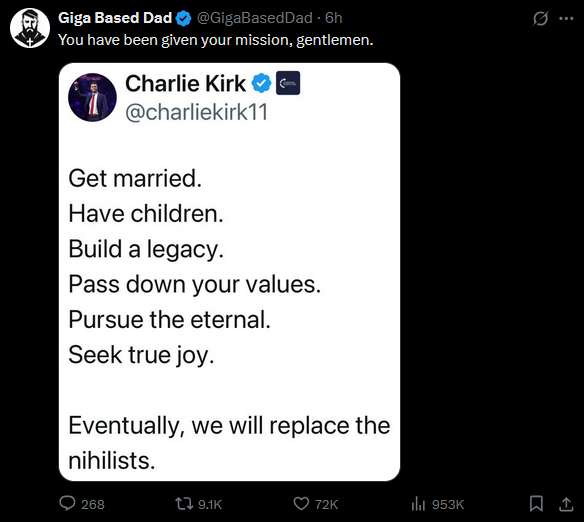The width and height of the screenshot is (584, 522).
Task: Click the 6h timestamp link
Action: click(334, 18)
